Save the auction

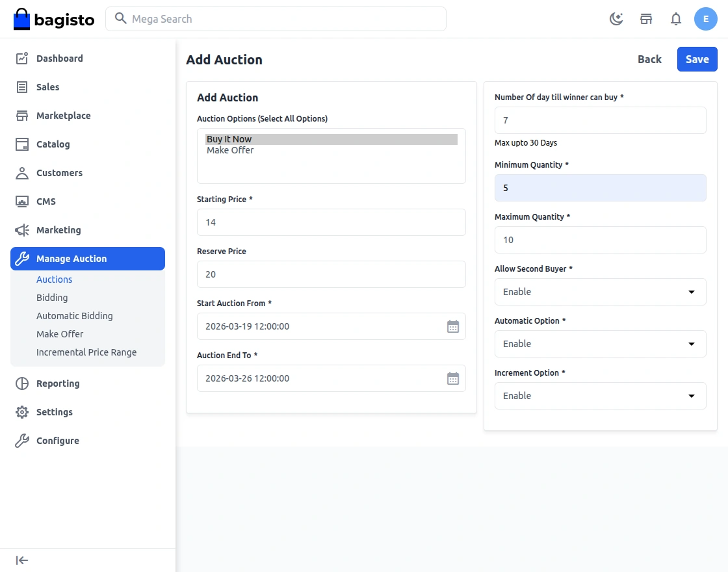point(697,59)
